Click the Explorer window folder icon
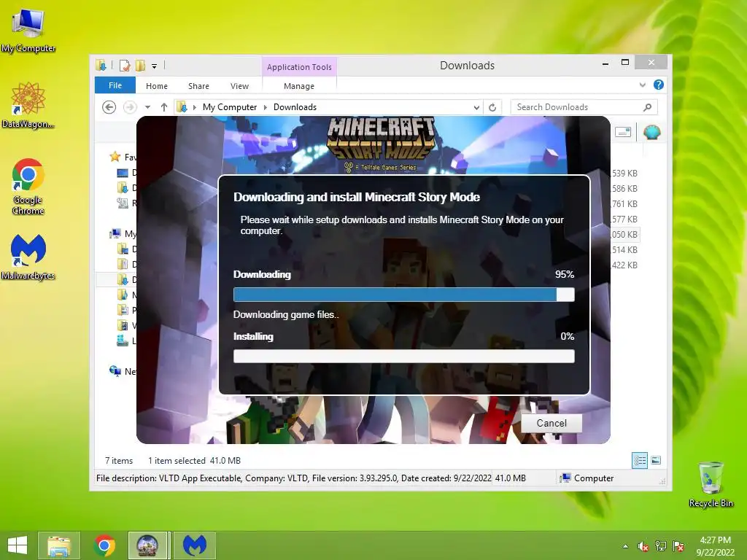The height and width of the screenshot is (560, 747). (101, 65)
